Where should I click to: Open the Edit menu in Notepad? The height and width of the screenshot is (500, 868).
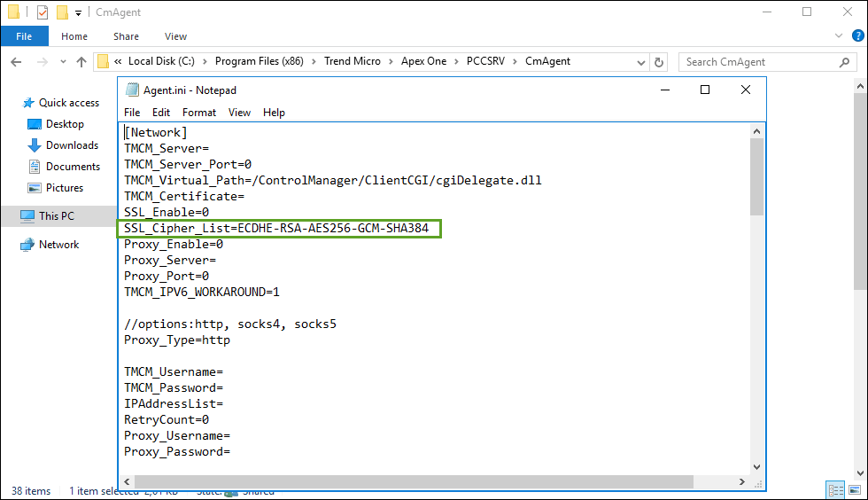(160, 113)
